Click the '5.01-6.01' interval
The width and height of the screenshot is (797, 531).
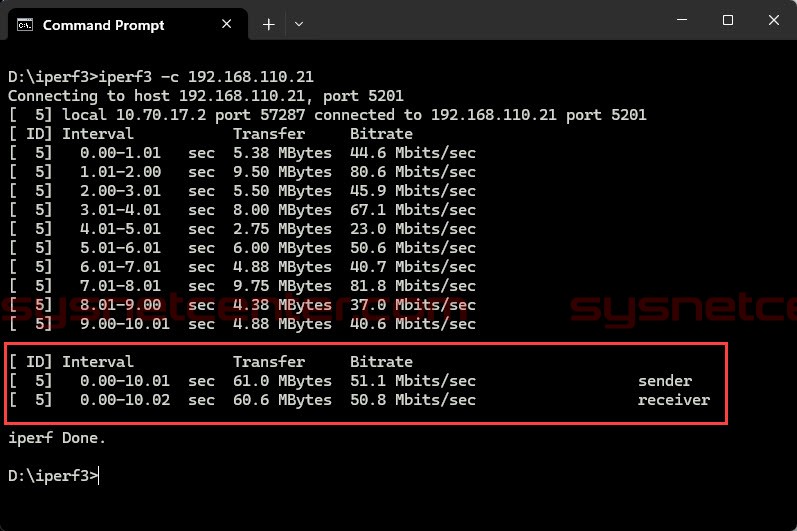(120, 248)
